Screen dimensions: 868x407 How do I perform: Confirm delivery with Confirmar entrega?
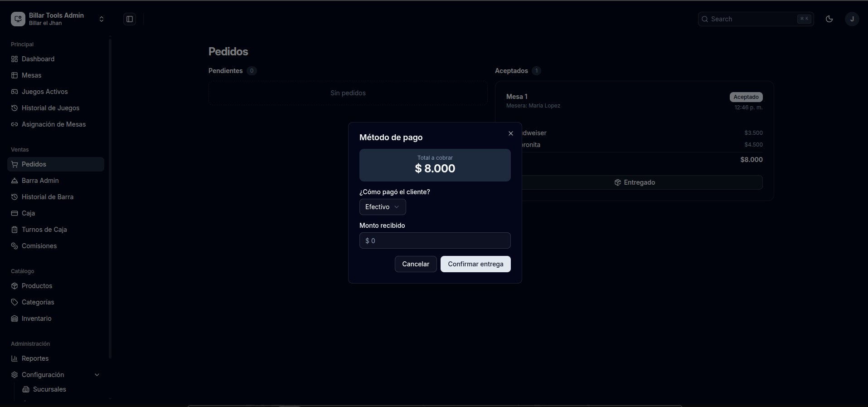coord(475,264)
